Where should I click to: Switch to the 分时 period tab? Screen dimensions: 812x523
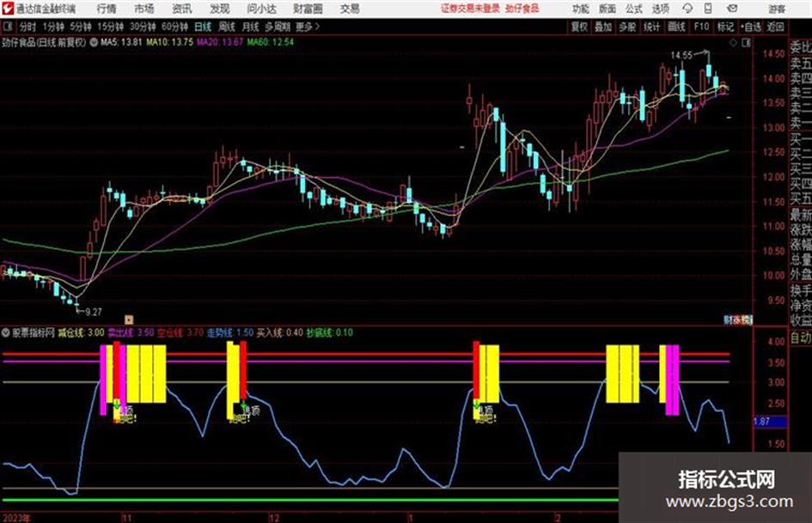[x=27, y=27]
